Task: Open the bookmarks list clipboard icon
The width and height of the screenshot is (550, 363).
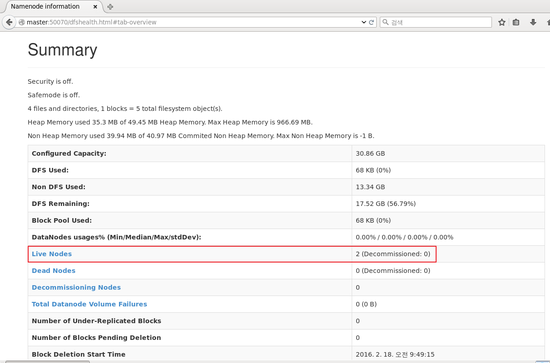Action: coord(516,22)
